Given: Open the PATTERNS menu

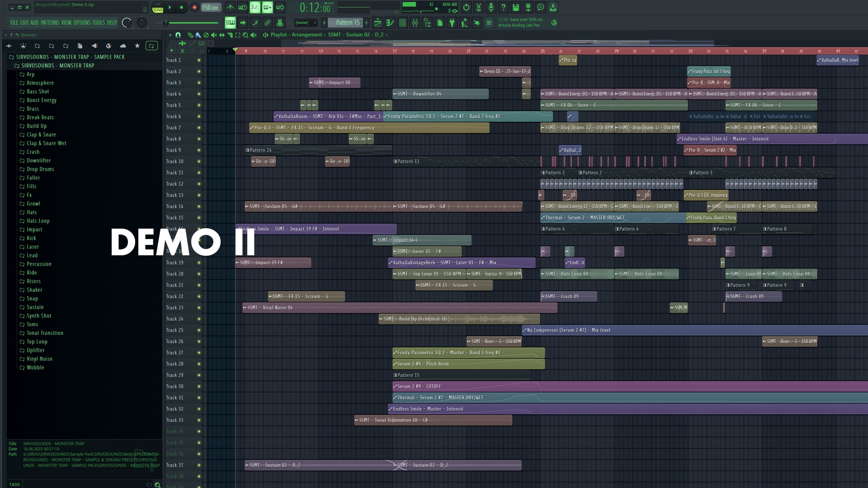Looking at the screenshot, I should [50, 23].
